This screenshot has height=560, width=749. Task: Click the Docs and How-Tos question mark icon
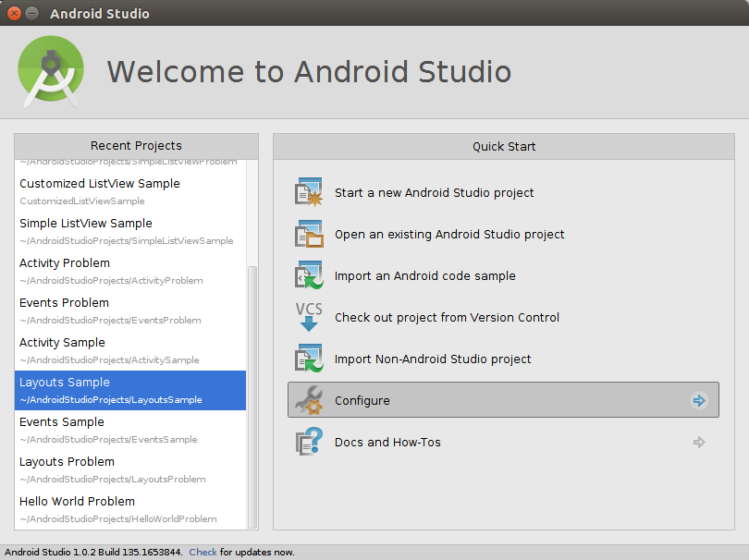click(309, 442)
